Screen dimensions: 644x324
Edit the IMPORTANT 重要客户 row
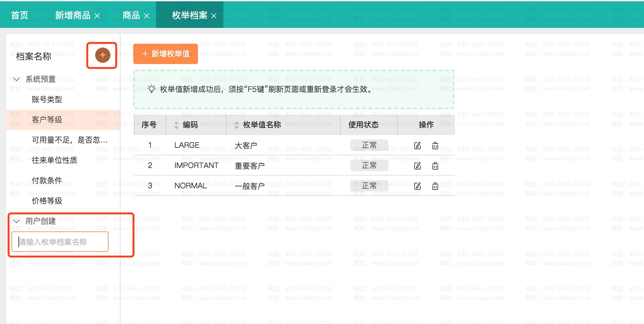click(x=417, y=166)
